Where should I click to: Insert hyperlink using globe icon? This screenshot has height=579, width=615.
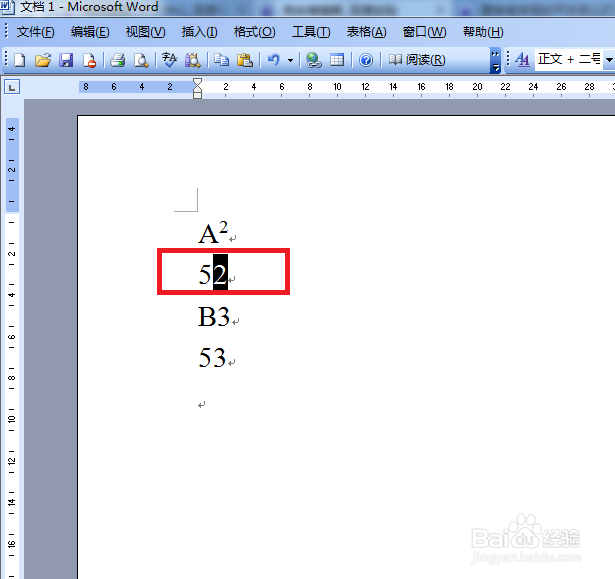click(x=313, y=60)
